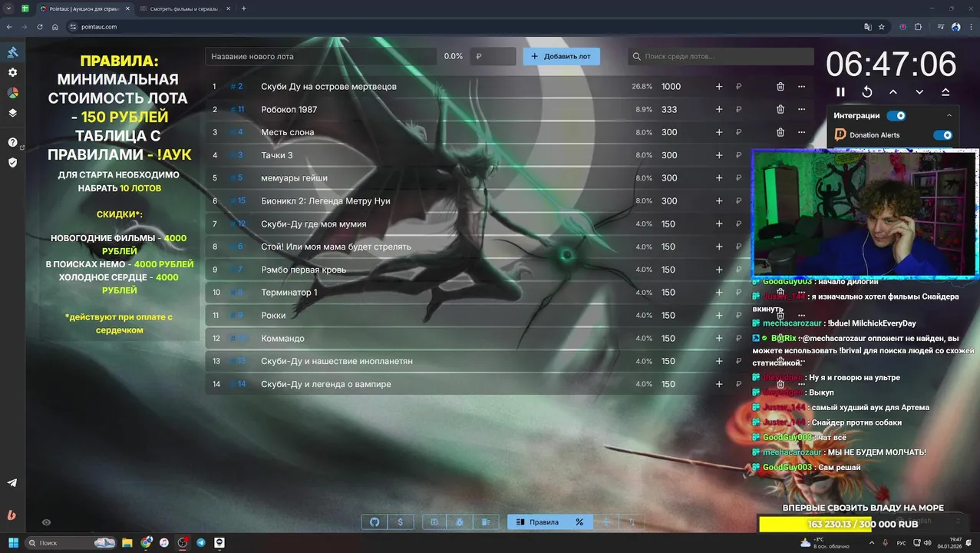The image size is (980, 553).
Task: Click the Windows taskbar Поиск search box
Action: tap(72, 543)
